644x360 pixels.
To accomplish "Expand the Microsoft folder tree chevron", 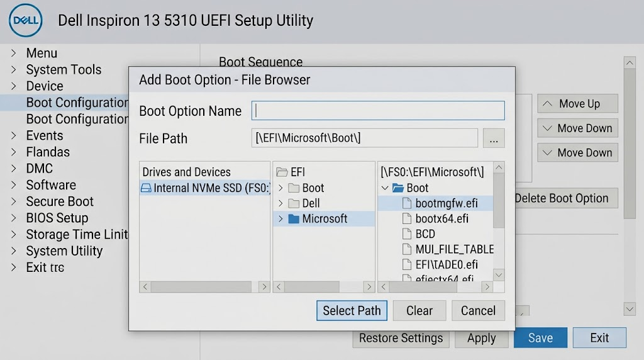I will click(280, 218).
